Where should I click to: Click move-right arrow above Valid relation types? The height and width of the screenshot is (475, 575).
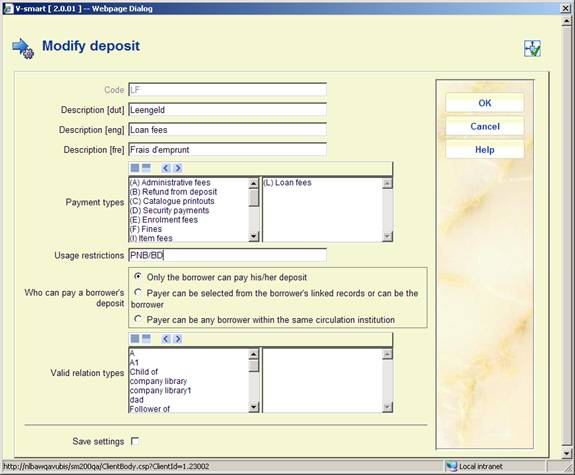tap(178, 339)
